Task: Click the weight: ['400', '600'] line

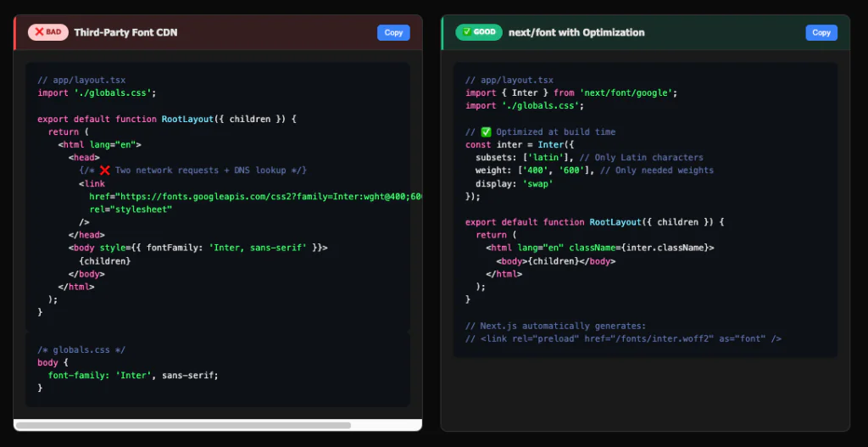Action: point(594,170)
